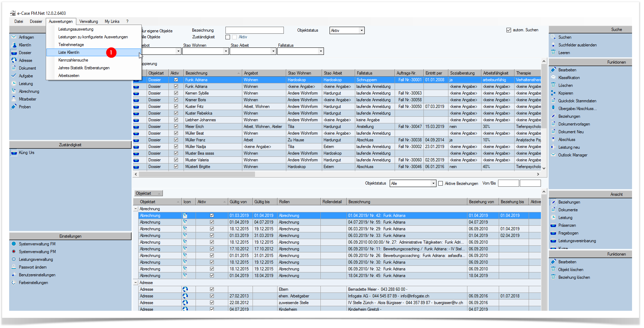The width and height of the screenshot is (644, 328).
Task: Open the Stao Arbeit filter dropdown
Action: click(273, 51)
